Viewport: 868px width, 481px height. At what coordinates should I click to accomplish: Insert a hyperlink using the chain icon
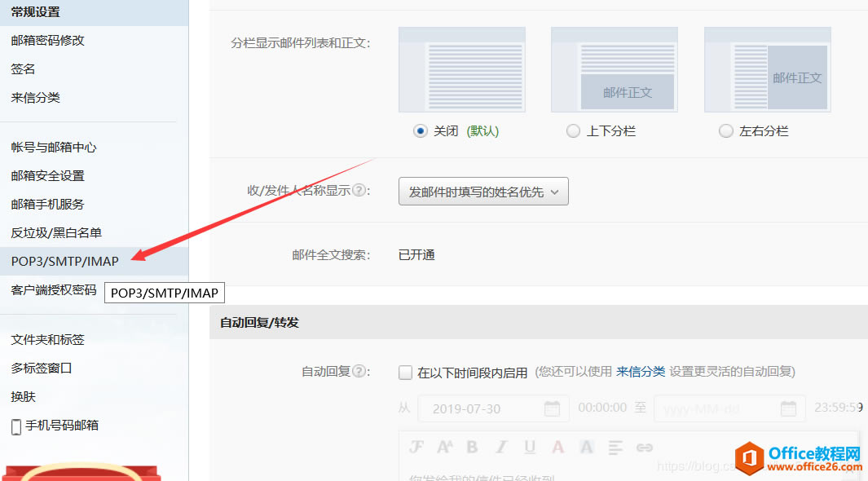pyautogui.click(x=644, y=447)
